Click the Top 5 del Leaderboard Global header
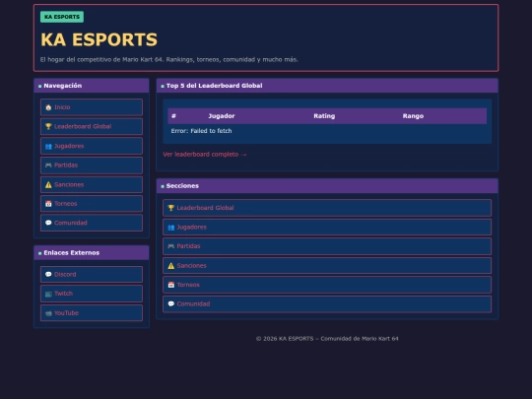 pos(327,86)
